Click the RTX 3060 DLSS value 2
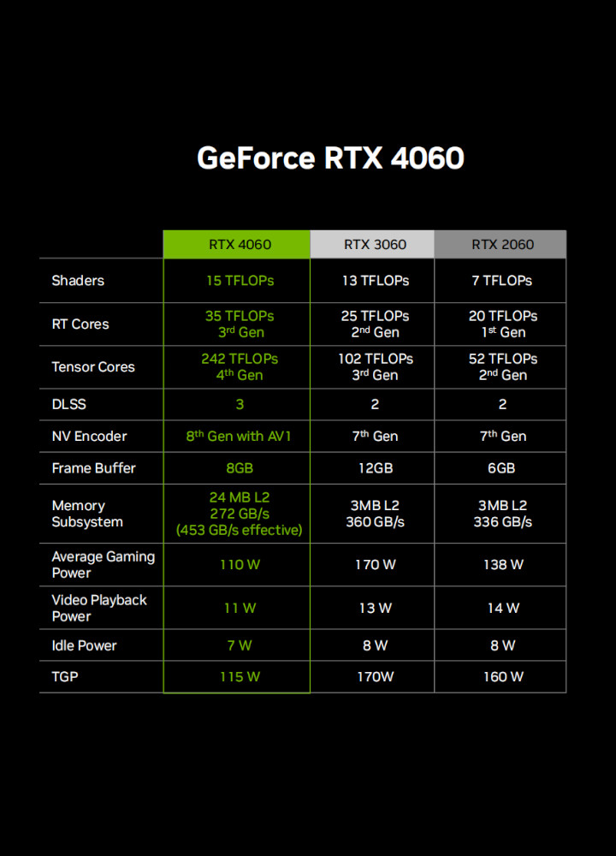 click(375, 405)
